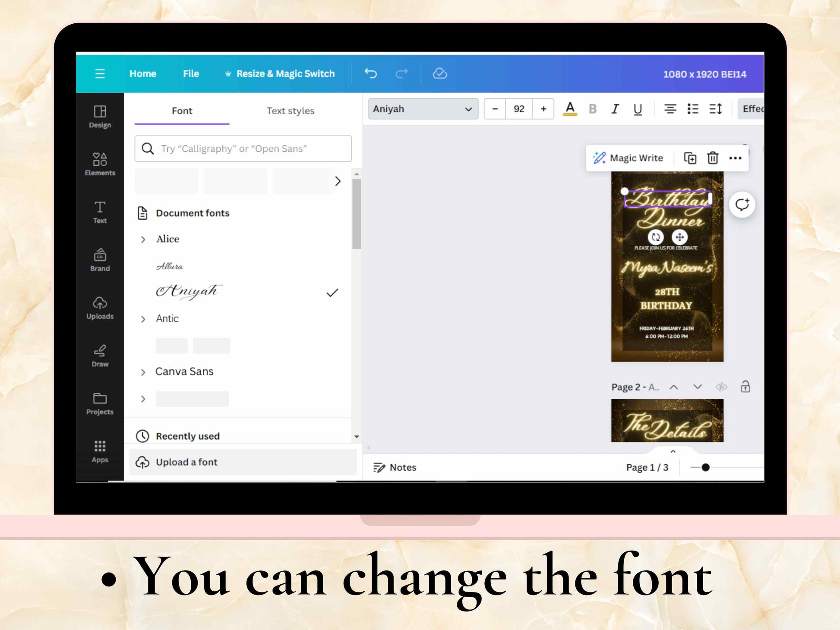
Task: Open the File menu
Action: tap(191, 73)
